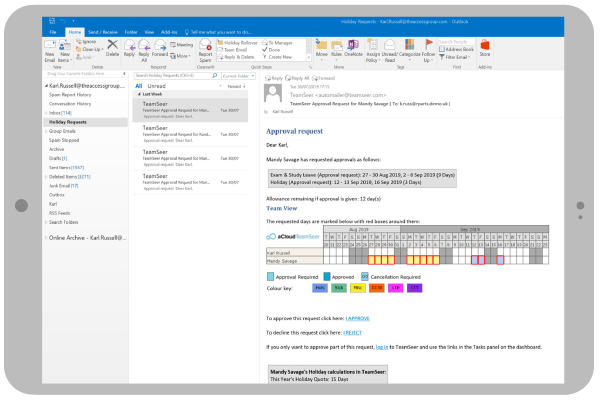The image size is (600, 400).
Task: Click Tell me what you want to do
Action: (218, 32)
